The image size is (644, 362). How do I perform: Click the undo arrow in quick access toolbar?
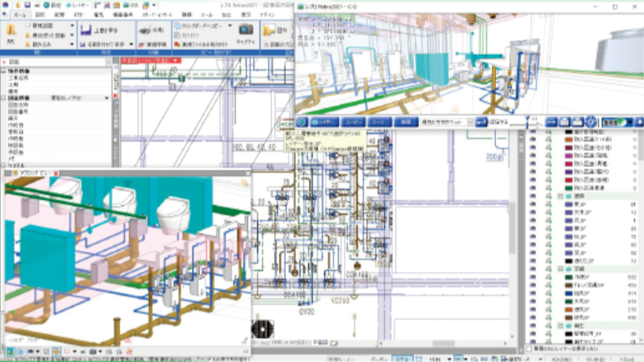pos(37,5)
